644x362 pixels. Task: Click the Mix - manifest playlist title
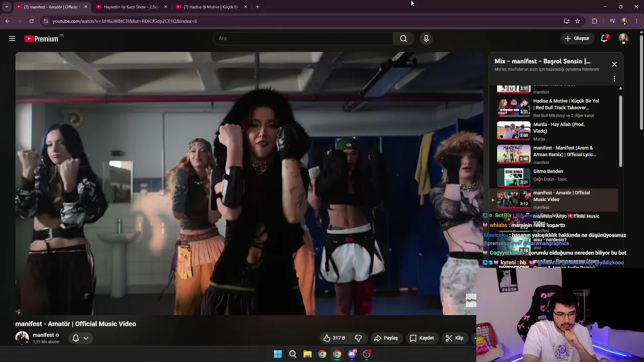(542, 61)
